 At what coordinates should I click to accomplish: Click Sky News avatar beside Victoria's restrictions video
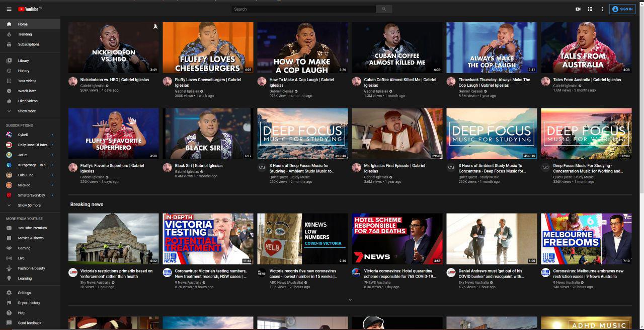point(73,273)
